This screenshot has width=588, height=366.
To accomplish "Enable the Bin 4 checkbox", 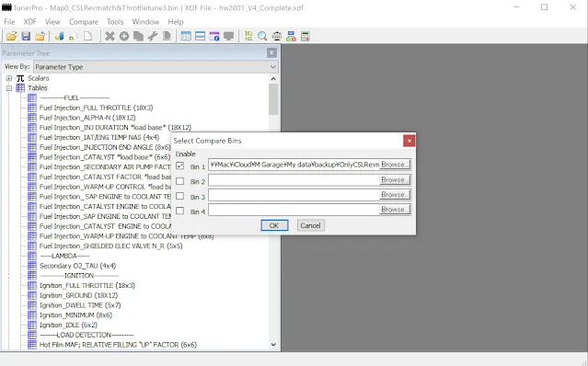I will [180, 211].
